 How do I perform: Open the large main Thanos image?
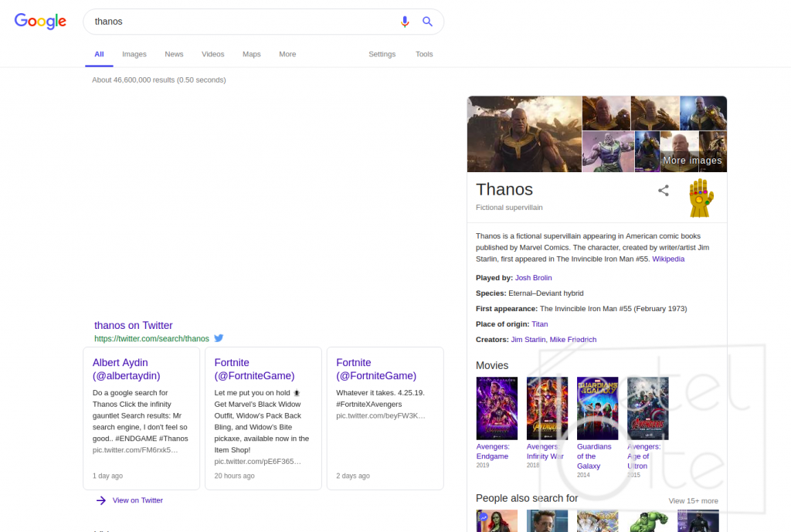[525, 134]
